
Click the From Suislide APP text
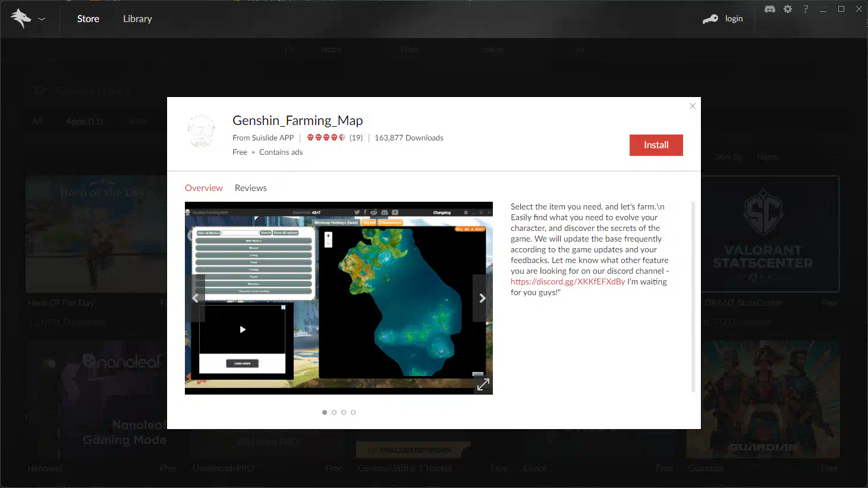click(x=263, y=137)
